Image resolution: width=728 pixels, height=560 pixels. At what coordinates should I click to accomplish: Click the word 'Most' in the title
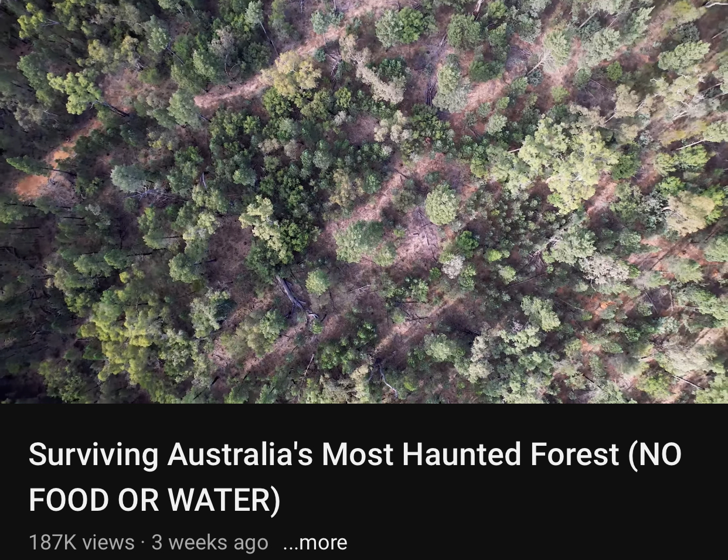[358, 455]
